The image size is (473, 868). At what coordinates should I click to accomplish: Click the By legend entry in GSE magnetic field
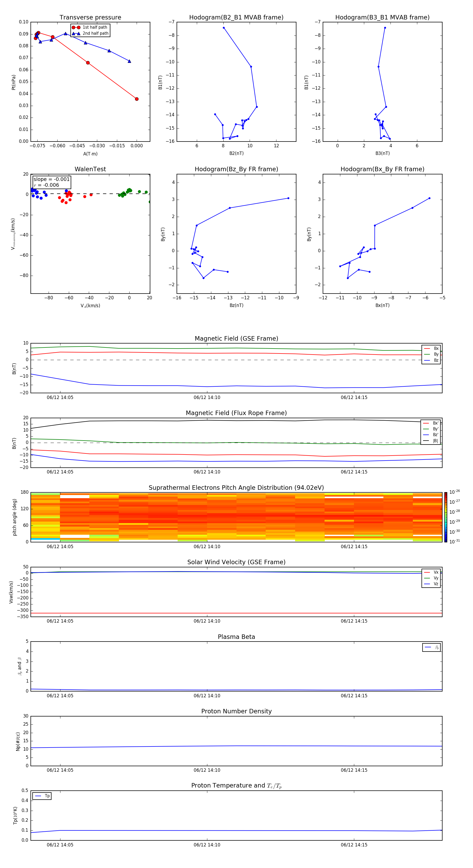(431, 354)
